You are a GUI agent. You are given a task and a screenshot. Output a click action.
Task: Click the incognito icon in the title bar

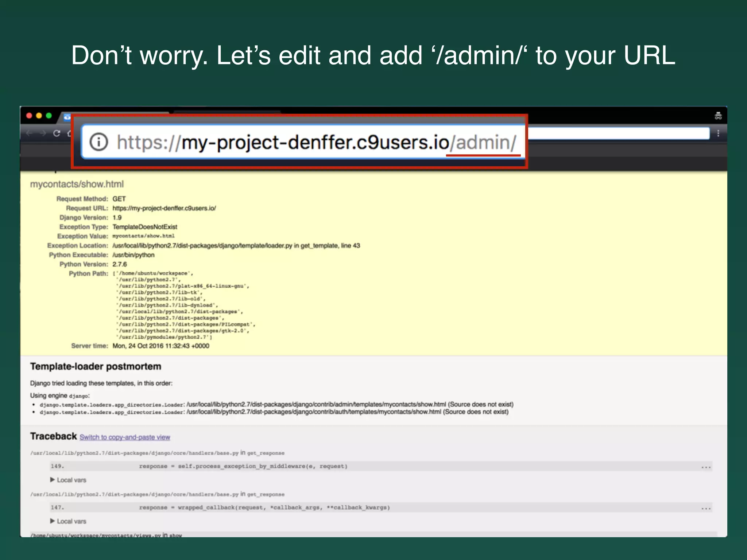click(718, 116)
